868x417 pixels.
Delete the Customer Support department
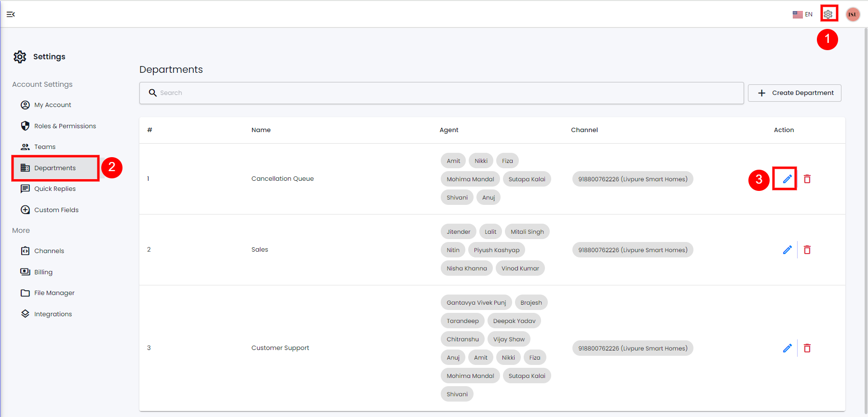click(x=807, y=348)
